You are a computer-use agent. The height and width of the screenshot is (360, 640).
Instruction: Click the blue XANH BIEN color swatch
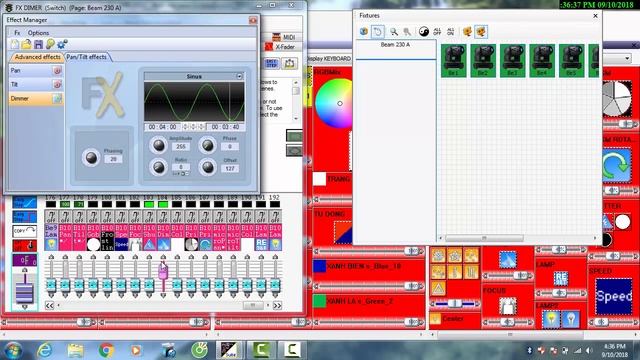point(320,266)
